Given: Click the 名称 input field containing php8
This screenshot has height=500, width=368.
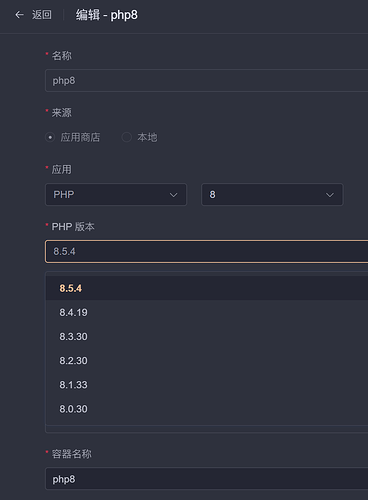Looking at the screenshot, I should tap(207, 80).
